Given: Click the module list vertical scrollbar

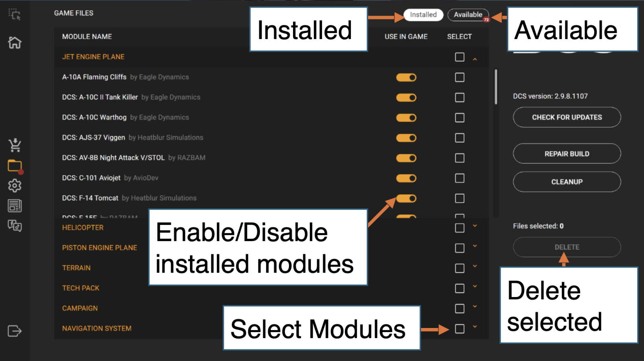Looking at the screenshot, I should coord(496,87).
